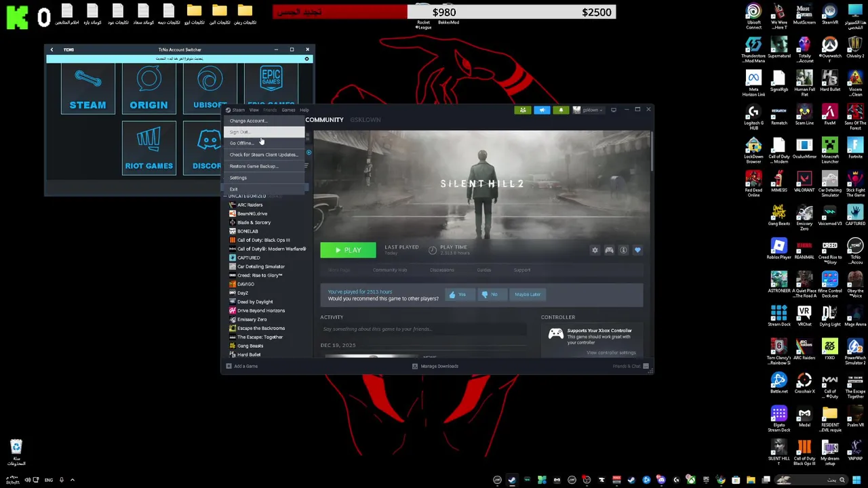
Task: Select DayZ in Steam library list
Action: (242, 293)
